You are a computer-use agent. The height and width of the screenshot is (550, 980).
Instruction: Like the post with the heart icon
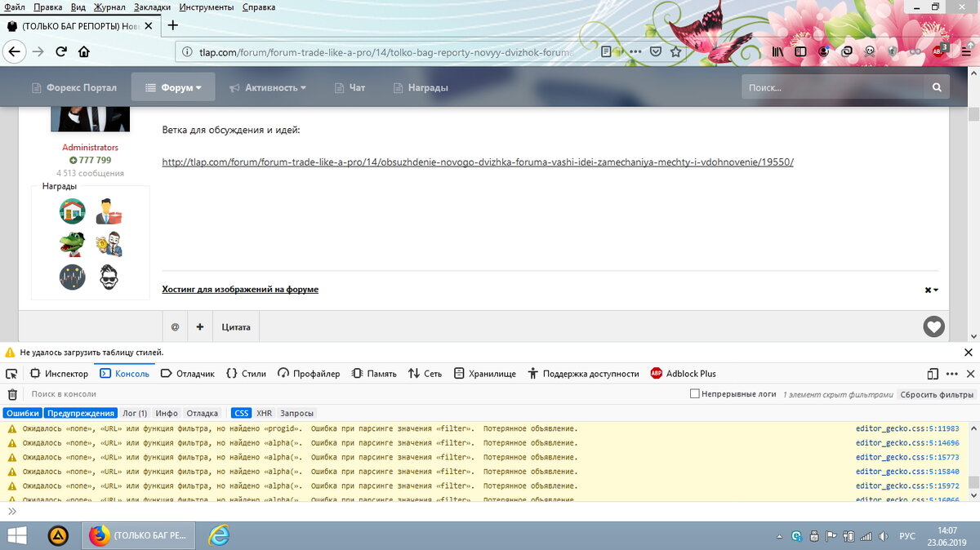[933, 327]
